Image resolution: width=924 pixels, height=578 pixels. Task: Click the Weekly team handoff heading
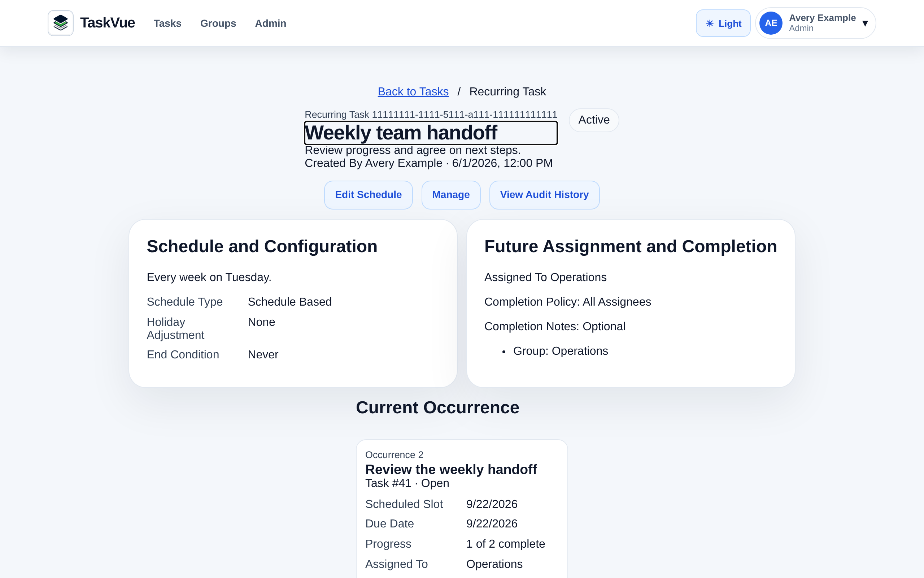431,133
